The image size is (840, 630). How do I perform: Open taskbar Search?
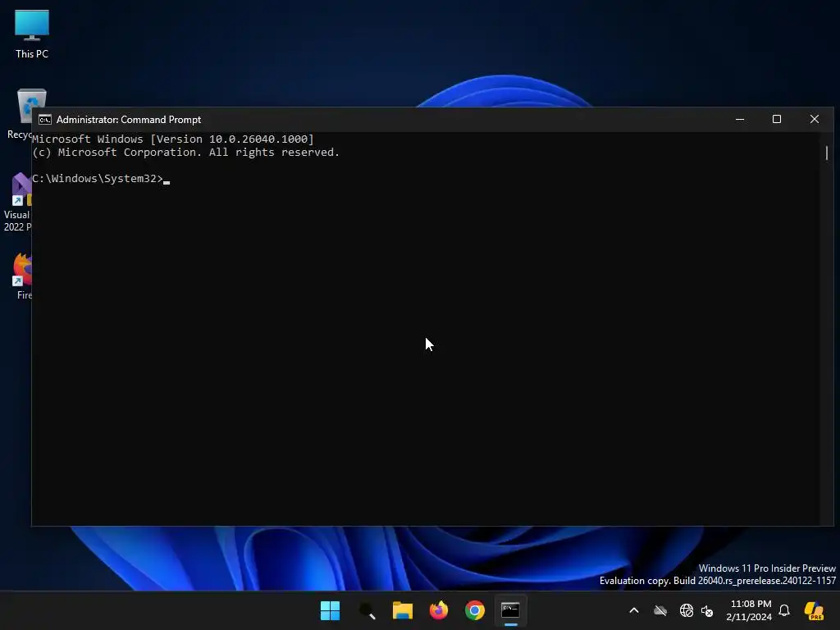coord(367,610)
